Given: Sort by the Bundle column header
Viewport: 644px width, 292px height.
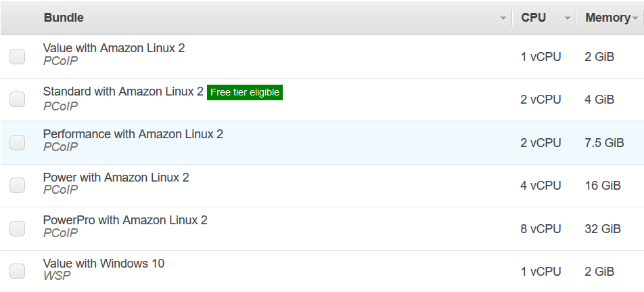Looking at the screenshot, I should click(x=64, y=18).
